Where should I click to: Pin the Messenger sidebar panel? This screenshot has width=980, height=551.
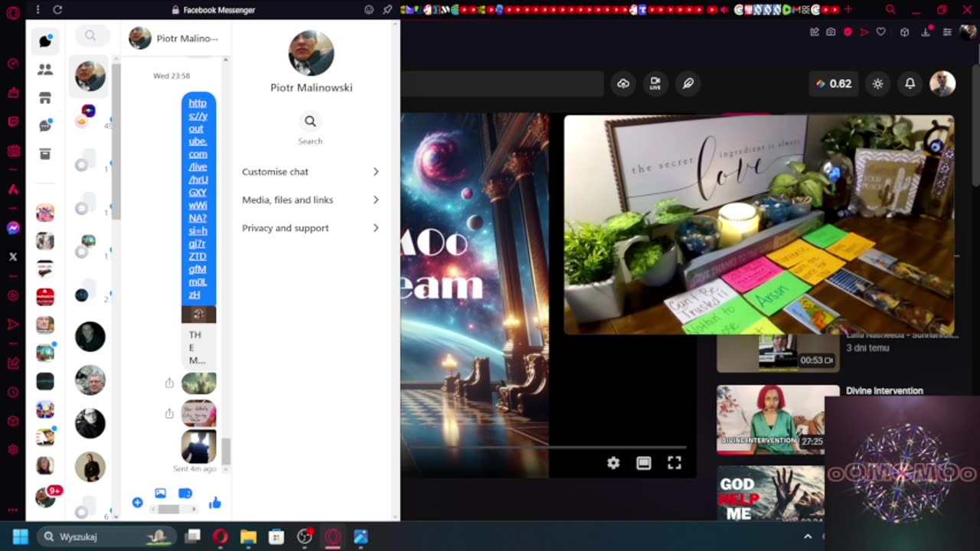(387, 10)
